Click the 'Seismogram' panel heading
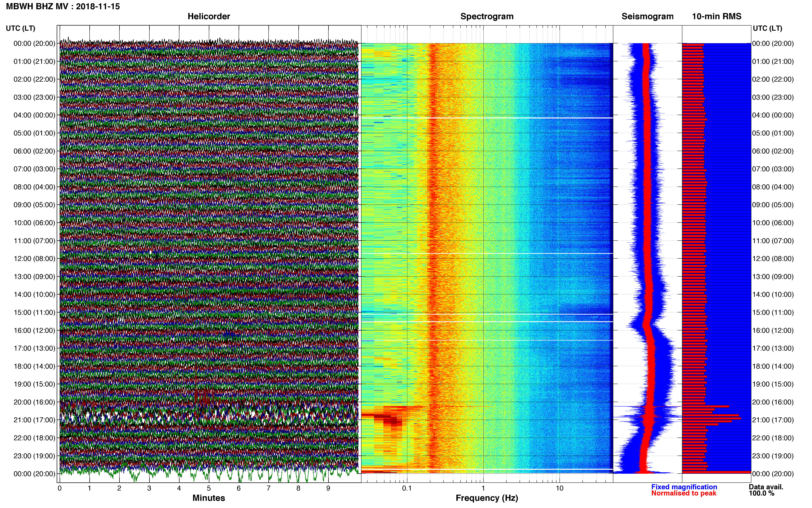812x508 pixels. (648, 16)
